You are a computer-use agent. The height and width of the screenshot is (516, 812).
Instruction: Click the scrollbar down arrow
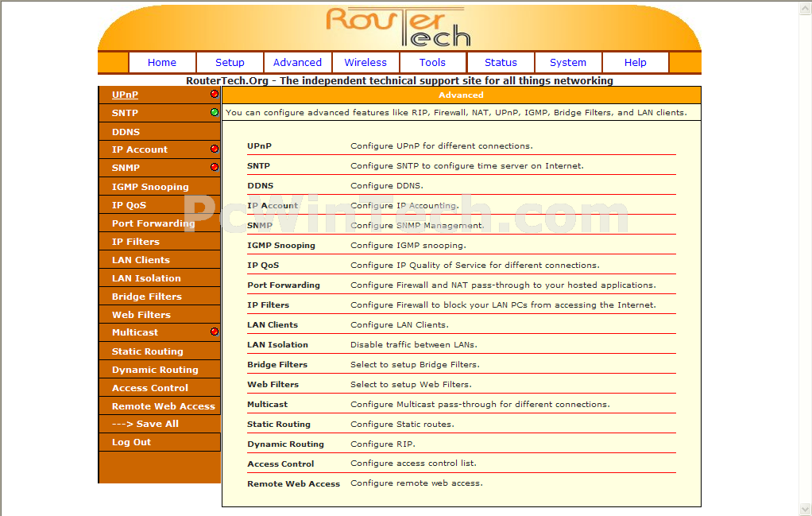click(806, 509)
